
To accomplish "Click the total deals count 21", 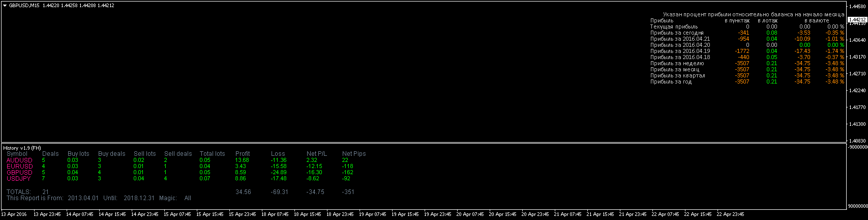I will [x=45, y=192].
